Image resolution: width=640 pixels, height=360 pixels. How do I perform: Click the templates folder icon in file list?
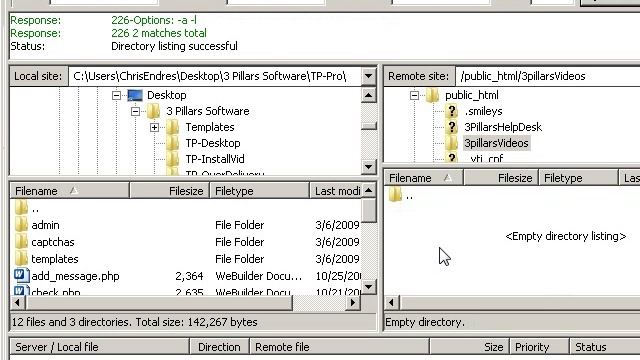21,259
